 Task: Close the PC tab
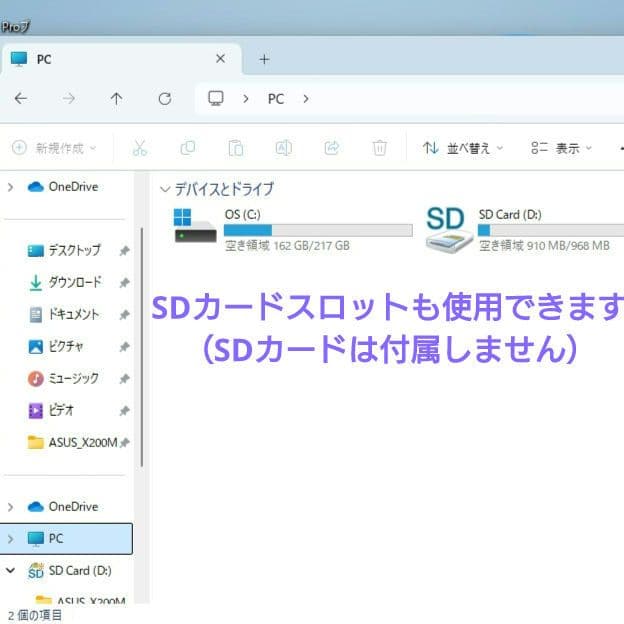tap(220, 59)
